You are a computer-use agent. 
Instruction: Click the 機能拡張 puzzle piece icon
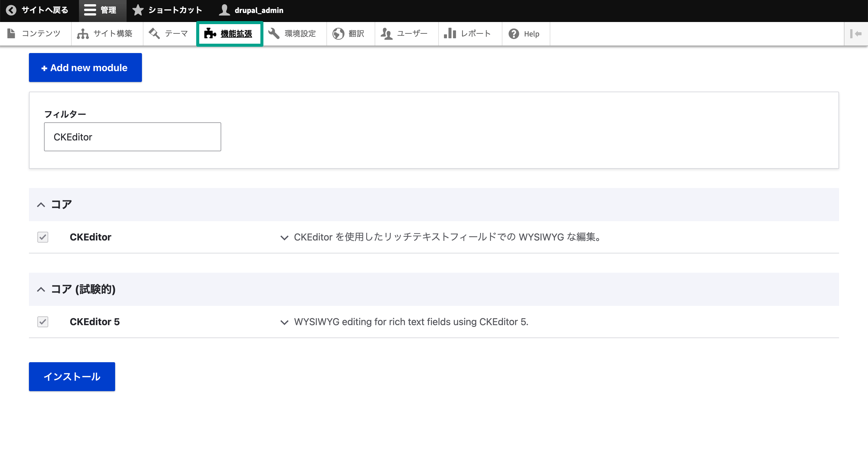(210, 34)
